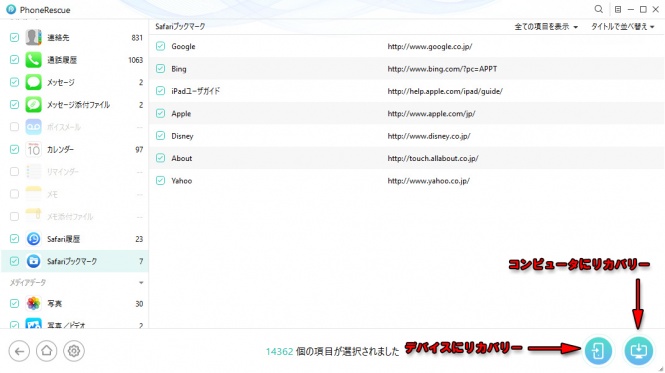Select the Messages (メッセージ) bubble icon
Image resolution: width=665 pixels, height=373 pixels.
coord(34,82)
